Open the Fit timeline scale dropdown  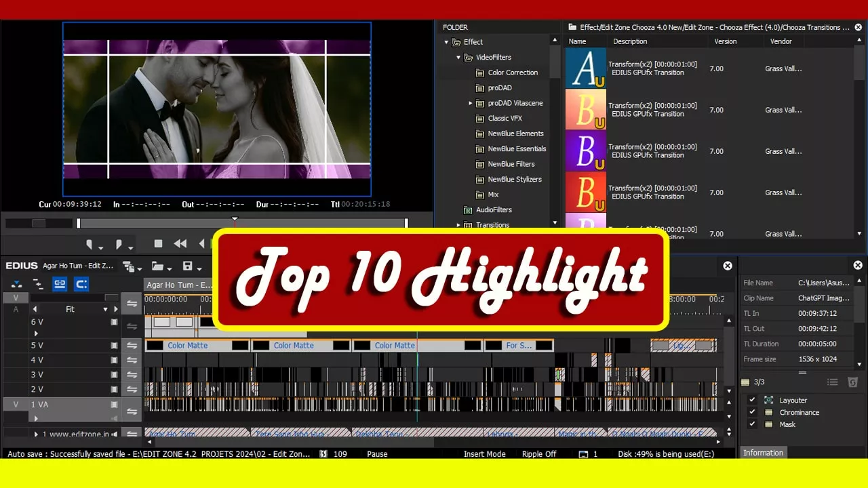(105, 309)
